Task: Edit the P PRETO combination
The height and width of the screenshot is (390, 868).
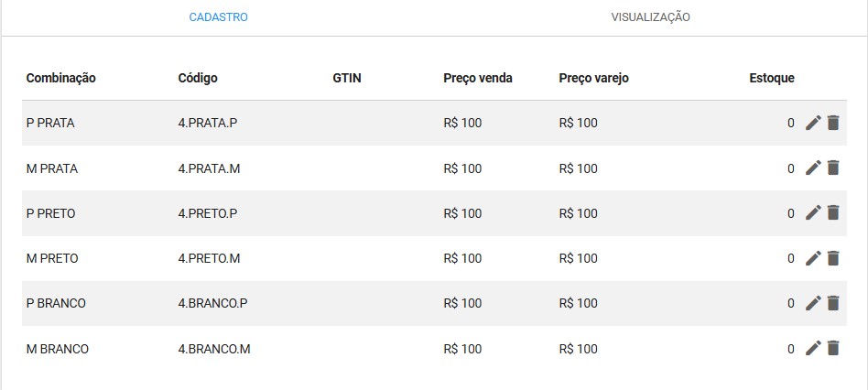Action: (x=813, y=213)
